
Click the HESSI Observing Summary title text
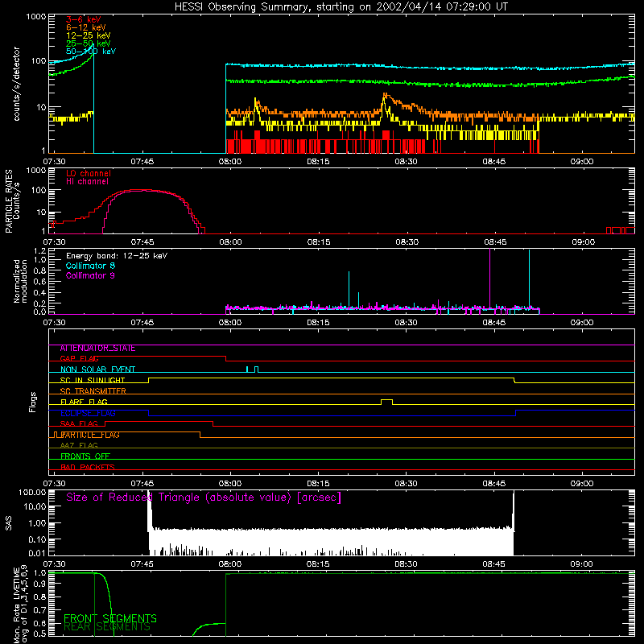341,7
